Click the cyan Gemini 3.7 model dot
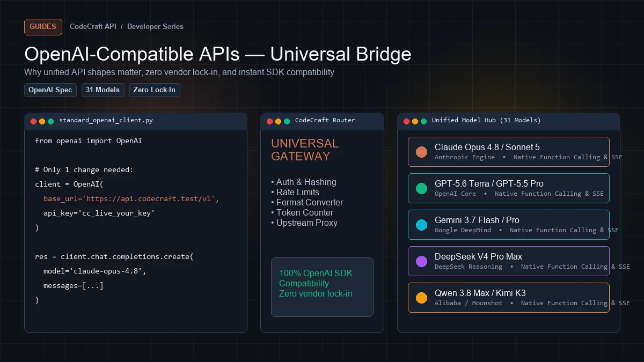Viewport: 644px width, 362px height. (x=421, y=225)
